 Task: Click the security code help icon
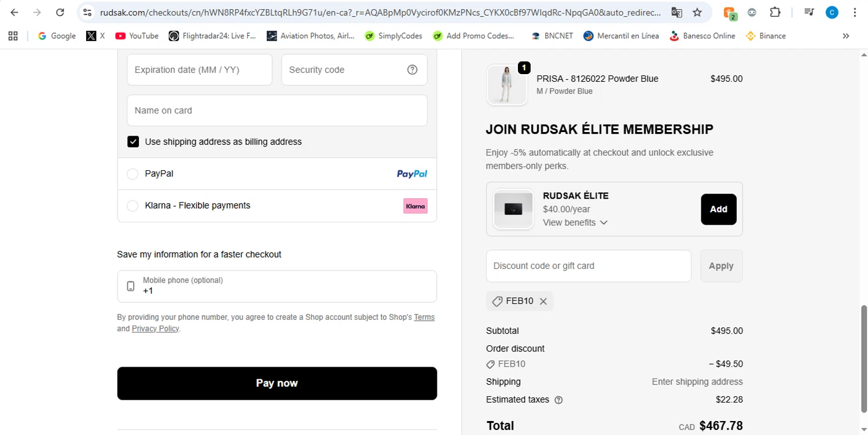pyautogui.click(x=412, y=70)
